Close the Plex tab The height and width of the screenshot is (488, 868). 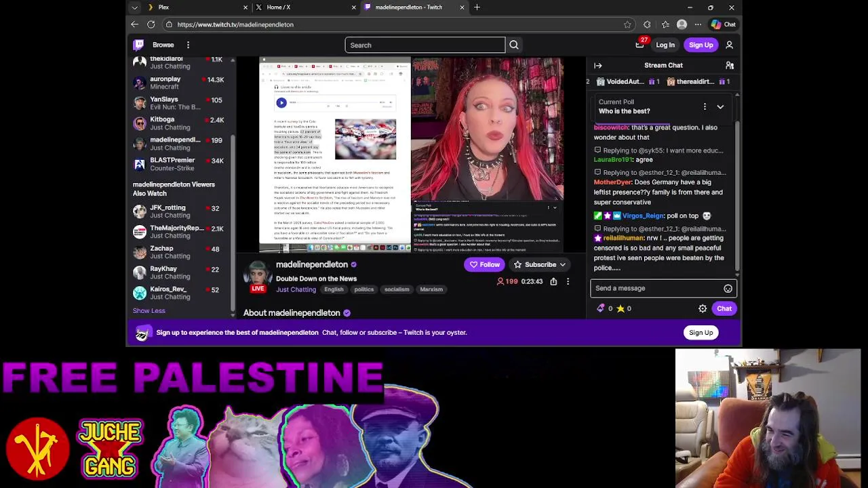coord(245,7)
